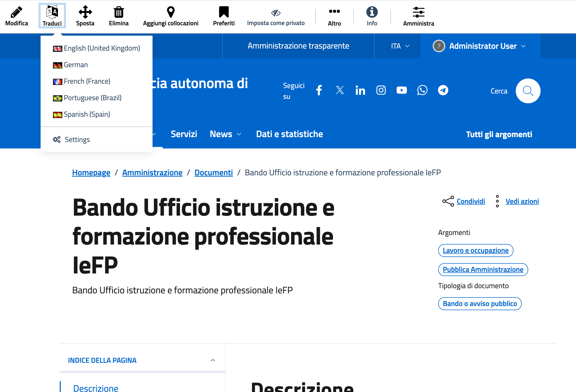This screenshot has height=392, width=576.
Task: Open the Telegram social icon
Action: pos(443,90)
